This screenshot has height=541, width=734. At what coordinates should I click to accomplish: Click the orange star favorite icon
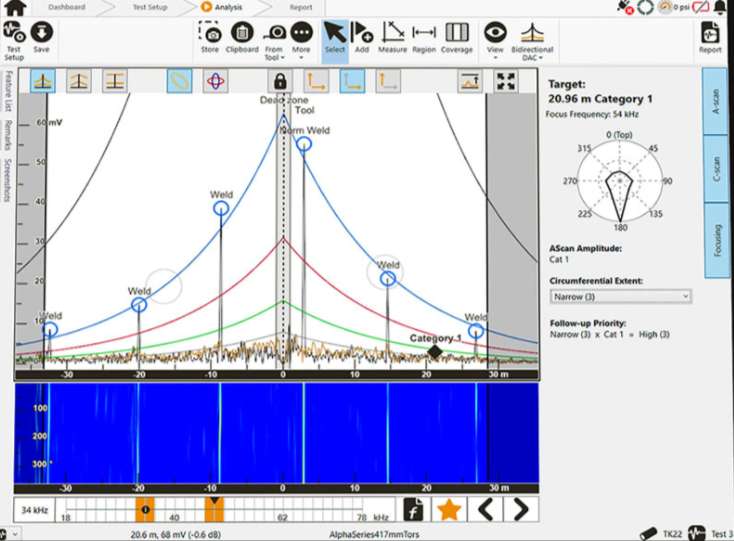[449, 509]
